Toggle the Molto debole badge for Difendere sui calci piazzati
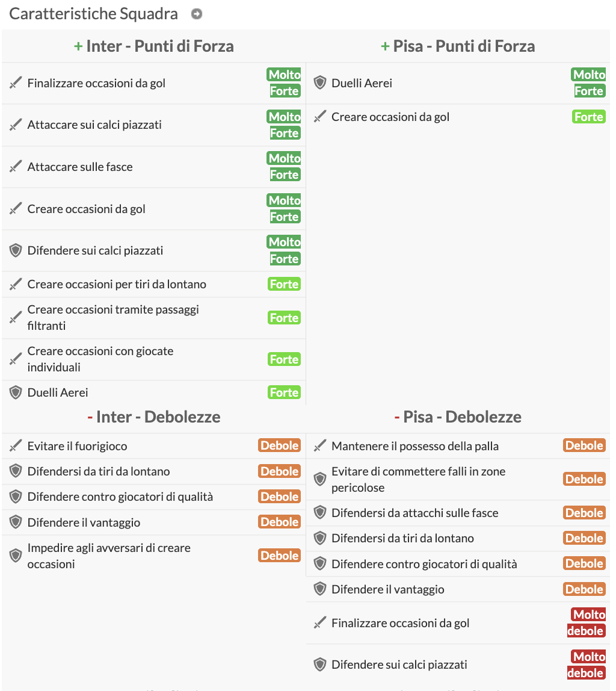The width and height of the screenshot is (616, 691). [588, 665]
